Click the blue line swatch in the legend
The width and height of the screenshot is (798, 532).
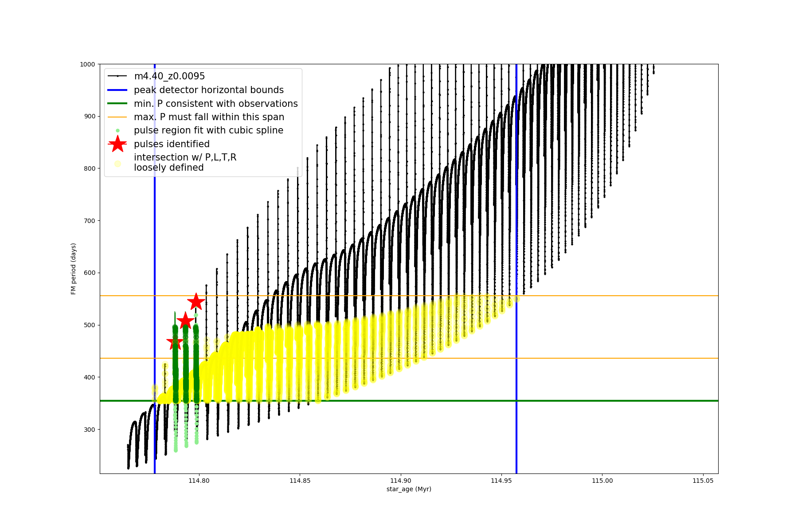(117, 90)
